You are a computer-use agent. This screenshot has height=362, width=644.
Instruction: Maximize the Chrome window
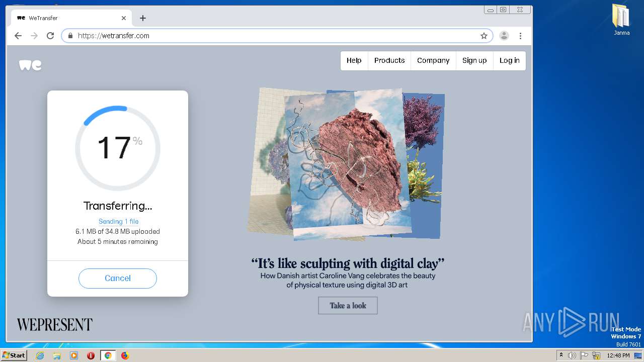503,10
